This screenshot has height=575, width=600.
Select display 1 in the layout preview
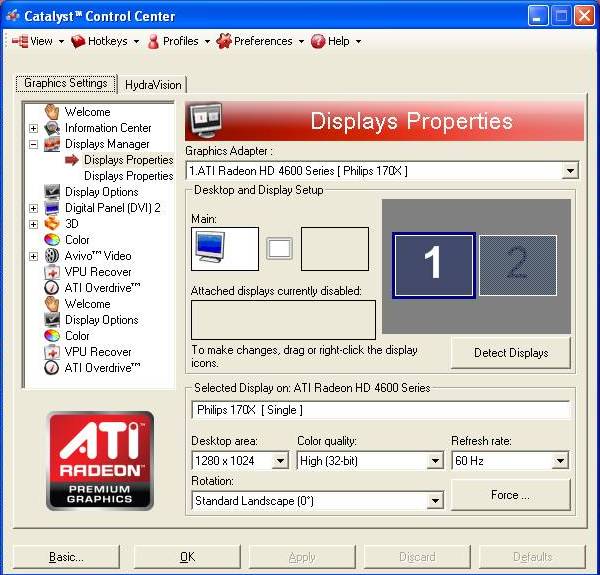coord(433,265)
